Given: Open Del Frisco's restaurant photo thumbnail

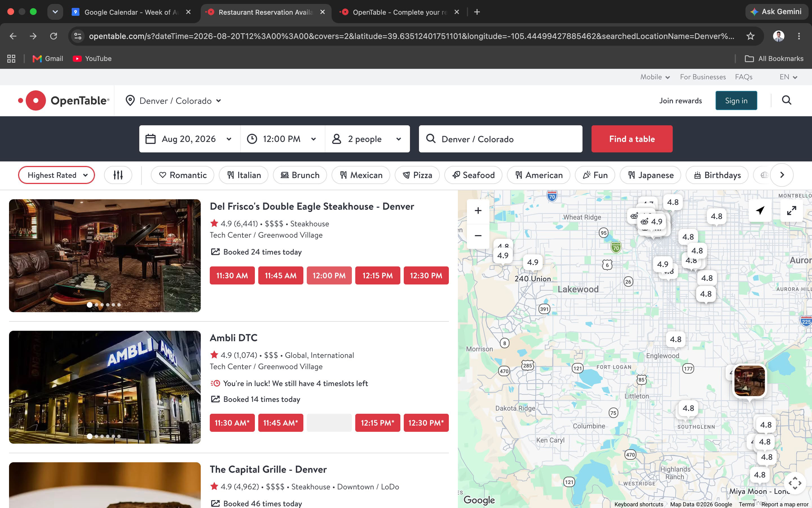Looking at the screenshot, I should [105, 256].
